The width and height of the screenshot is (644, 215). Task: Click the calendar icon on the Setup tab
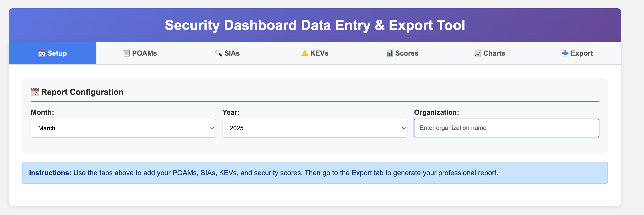coord(42,53)
